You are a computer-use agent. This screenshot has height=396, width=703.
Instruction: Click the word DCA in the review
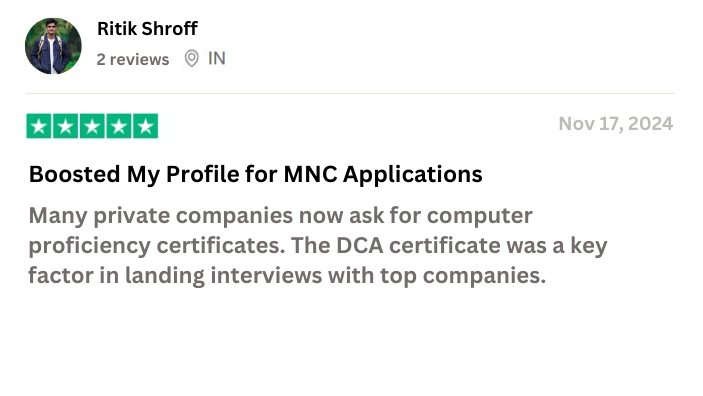(360, 245)
